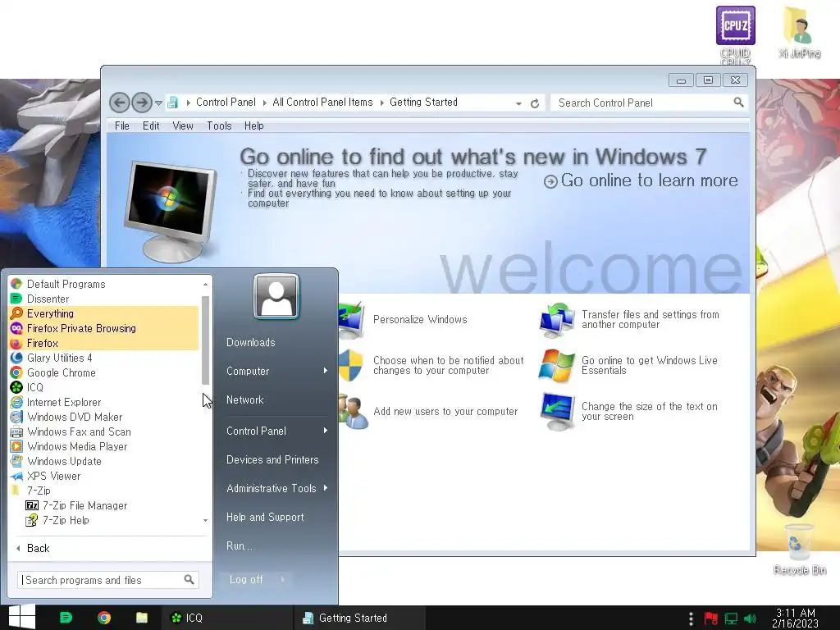Viewport: 840px width, 630px height.
Task: Open Internet Explorer
Action: pos(64,402)
